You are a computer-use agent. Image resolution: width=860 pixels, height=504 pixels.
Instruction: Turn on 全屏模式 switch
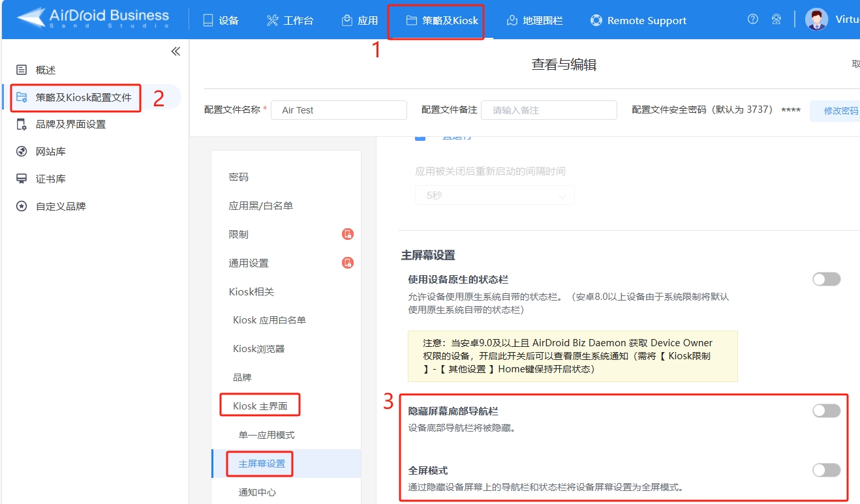(827, 469)
